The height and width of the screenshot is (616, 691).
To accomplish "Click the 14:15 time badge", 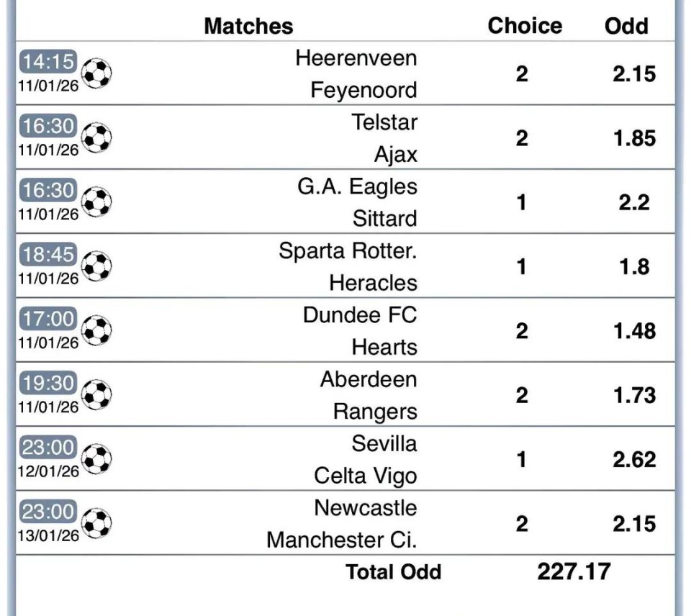I will (x=48, y=62).
